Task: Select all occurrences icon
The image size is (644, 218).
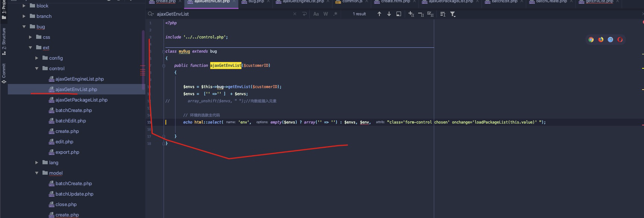Action: point(430,14)
